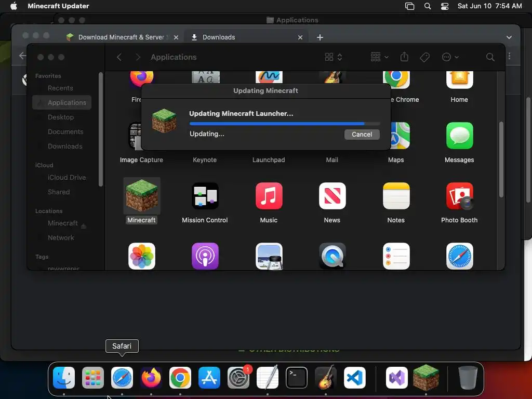Close the Download Minecraft browser tab

pos(176,37)
